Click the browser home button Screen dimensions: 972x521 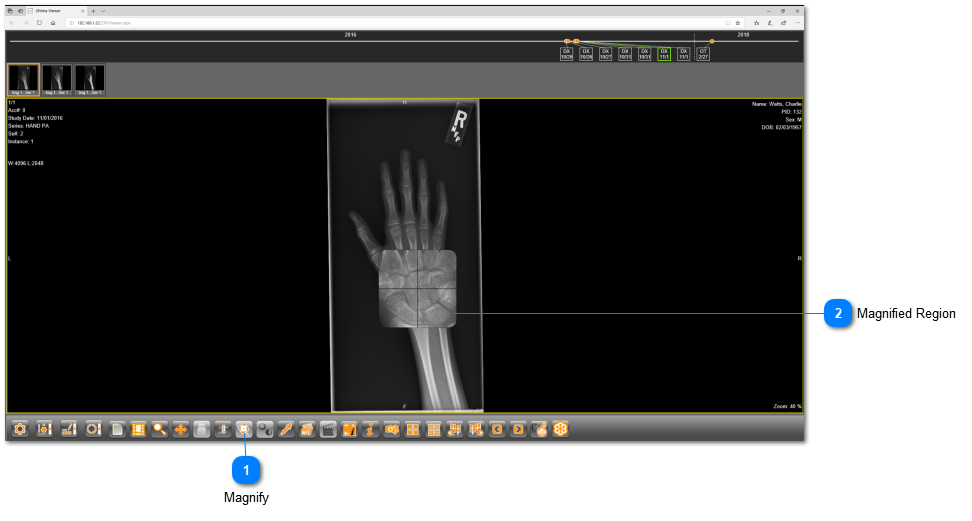53,23
